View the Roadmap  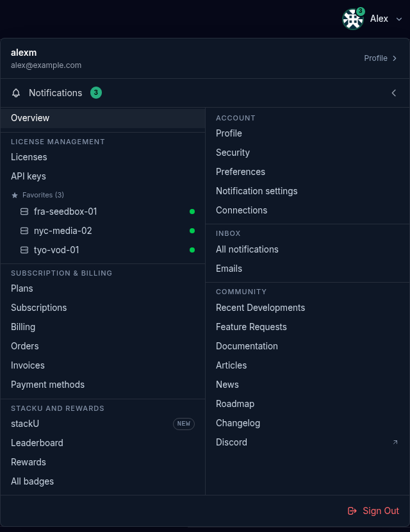[307, 404]
